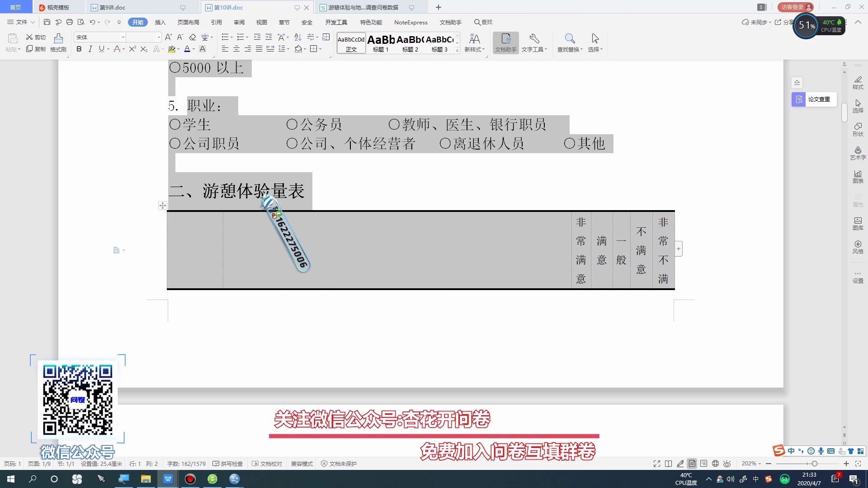The width and height of the screenshot is (868, 488).
Task: Apply the font color A button
Action: coord(187,49)
